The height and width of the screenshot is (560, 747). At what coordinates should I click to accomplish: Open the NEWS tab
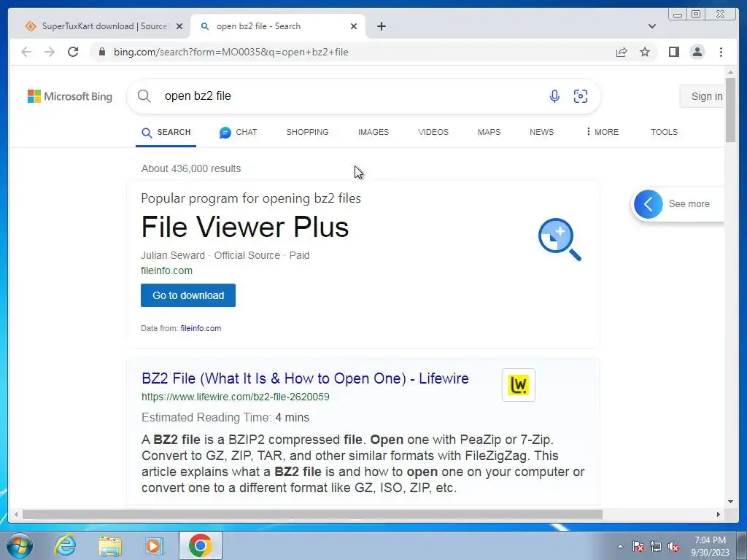pos(542,133)
